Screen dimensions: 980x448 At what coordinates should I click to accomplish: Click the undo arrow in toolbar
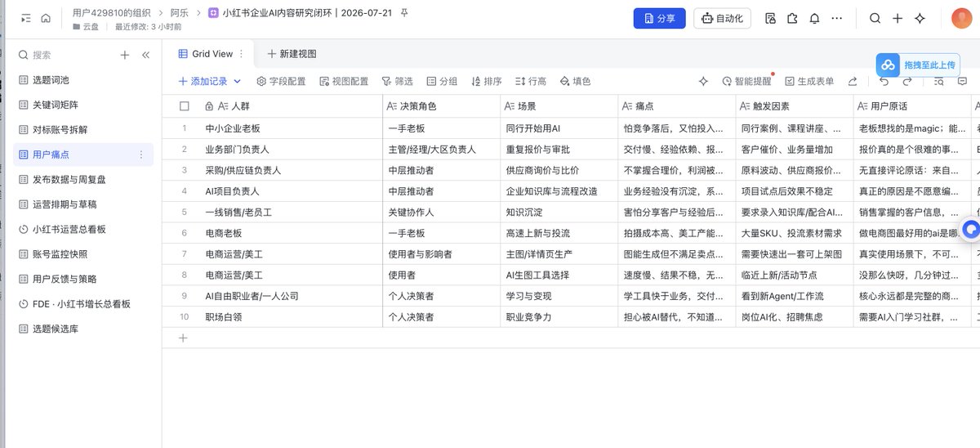click(x=884, y=81)
